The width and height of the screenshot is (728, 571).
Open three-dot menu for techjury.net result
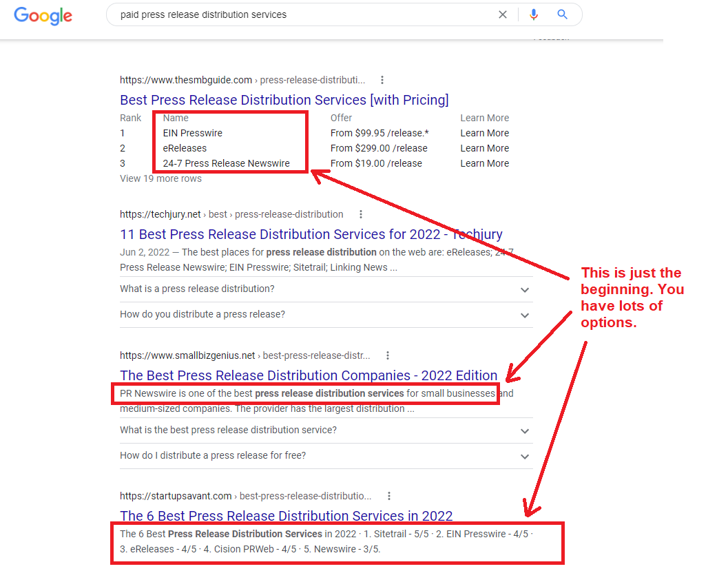click(361, 214)
